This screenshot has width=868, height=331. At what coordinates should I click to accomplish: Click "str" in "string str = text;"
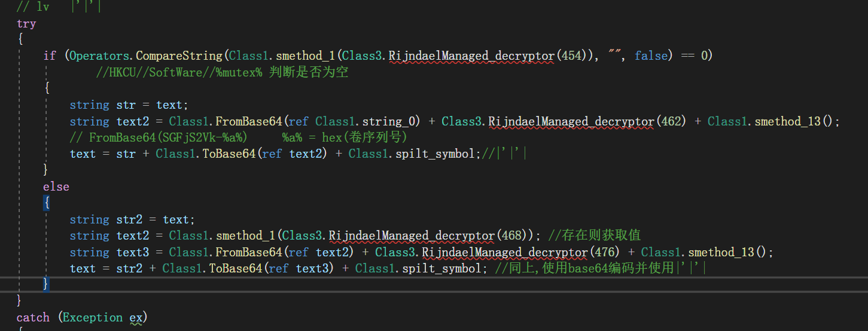126,105
